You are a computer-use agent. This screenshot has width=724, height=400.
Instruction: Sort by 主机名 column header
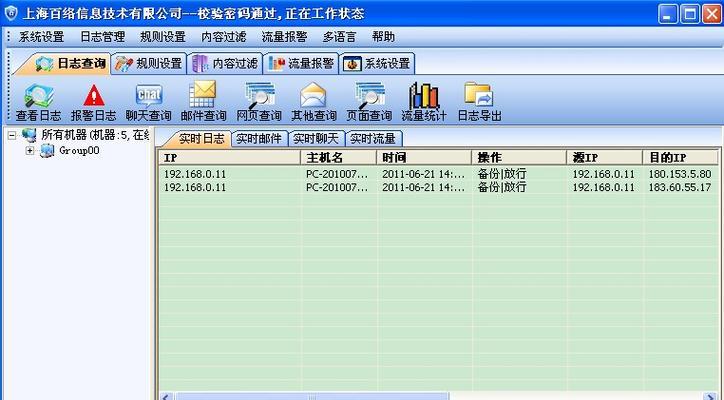338,158
